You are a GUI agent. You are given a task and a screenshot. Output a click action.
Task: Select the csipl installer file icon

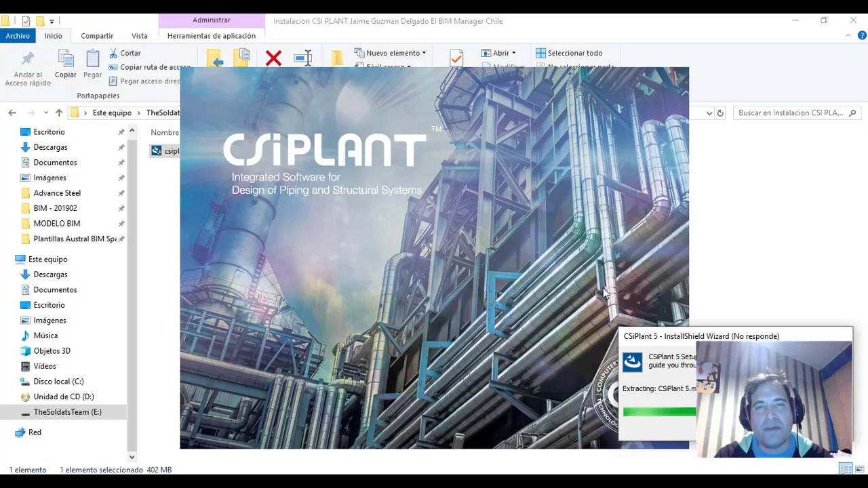tap(157, 151)
